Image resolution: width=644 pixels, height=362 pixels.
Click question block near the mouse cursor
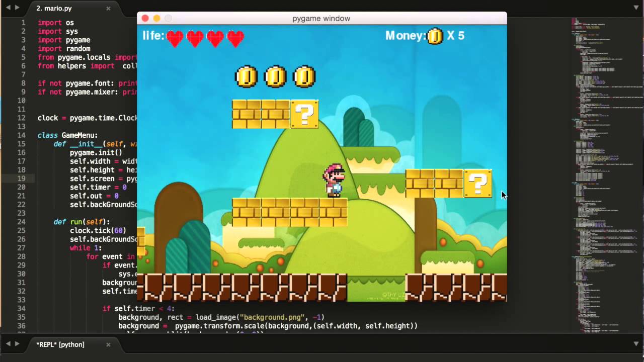tap(478, 184)
